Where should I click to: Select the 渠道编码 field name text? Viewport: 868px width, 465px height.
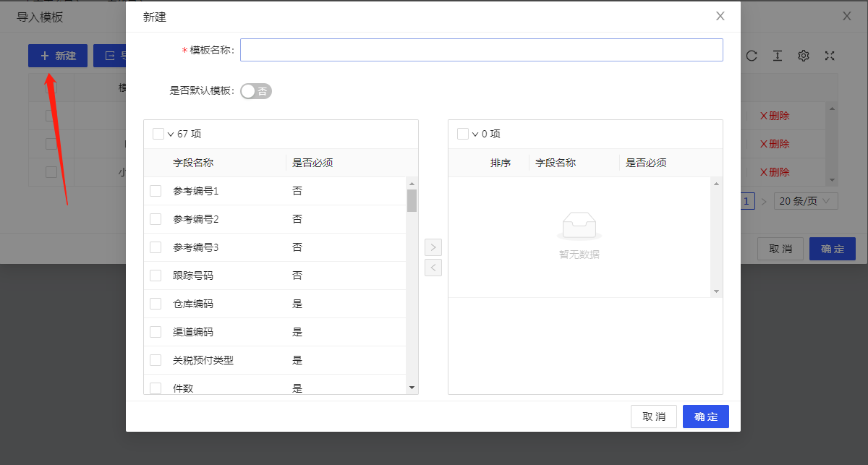(x=193, y=332)
